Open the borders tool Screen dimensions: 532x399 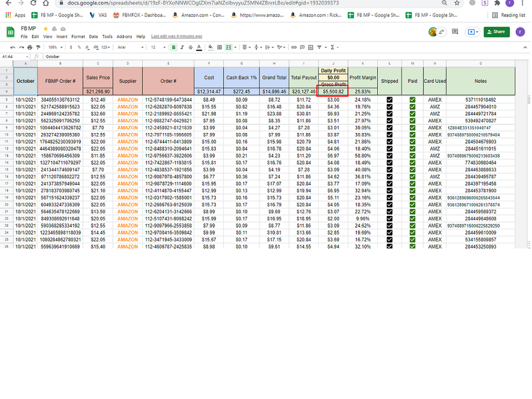click(220, 47)
